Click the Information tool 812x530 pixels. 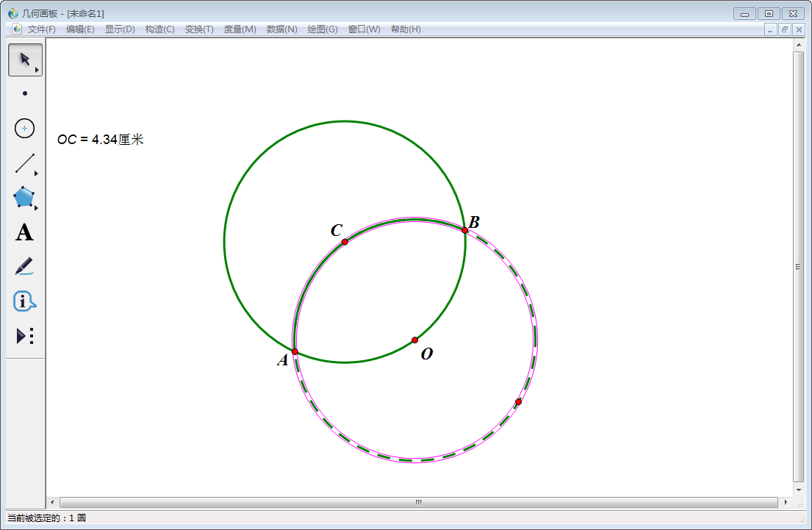25,301
